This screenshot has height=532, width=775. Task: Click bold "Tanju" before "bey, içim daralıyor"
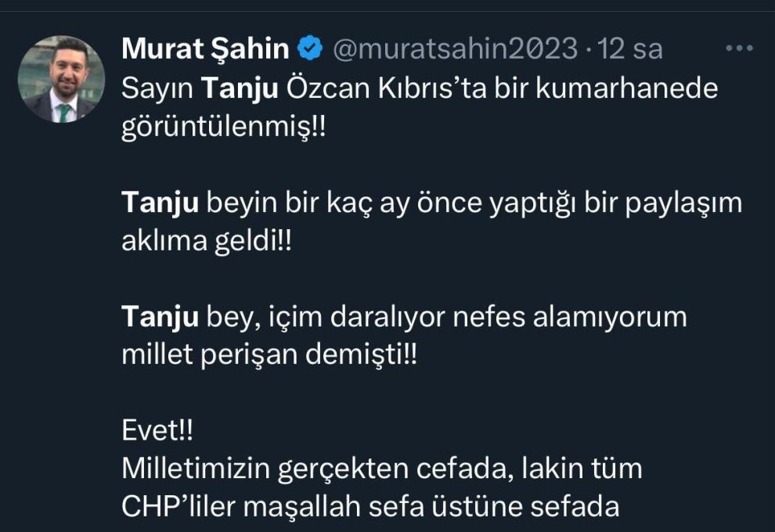[x=160, y=318]
